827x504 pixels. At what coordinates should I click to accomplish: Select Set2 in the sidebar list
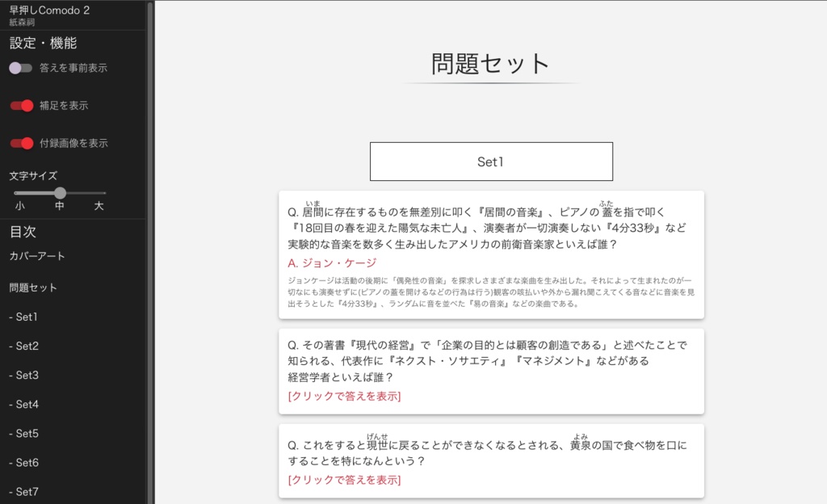pyautogui.click(x=24, y=346)
